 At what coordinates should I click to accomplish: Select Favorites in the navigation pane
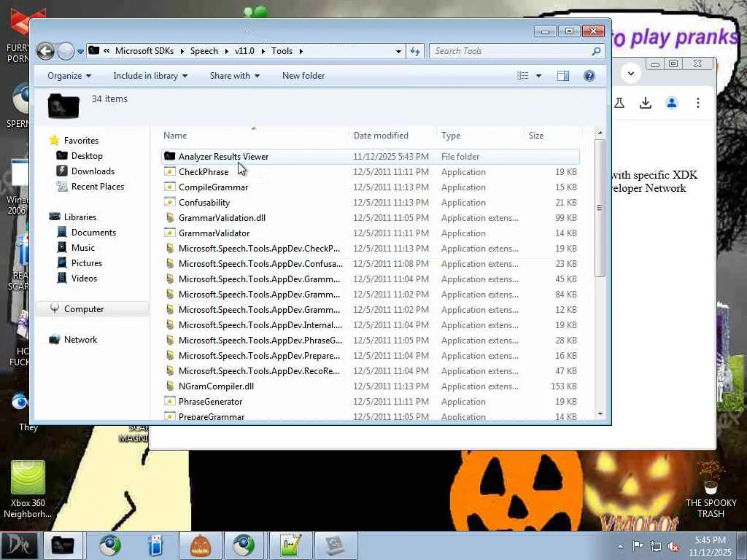tap(81, 141)
